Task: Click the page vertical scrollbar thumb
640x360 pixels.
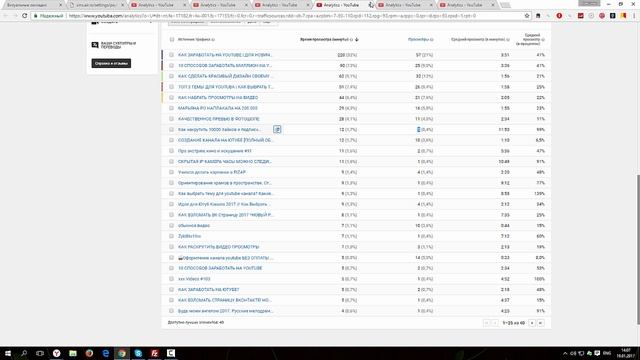Action: 637,249
